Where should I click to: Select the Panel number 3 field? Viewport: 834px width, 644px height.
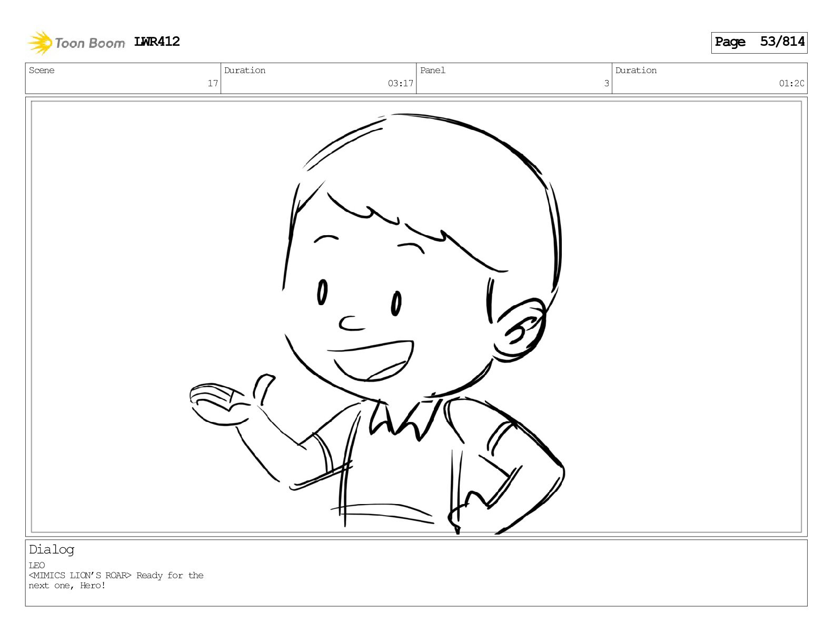(514, 78)
